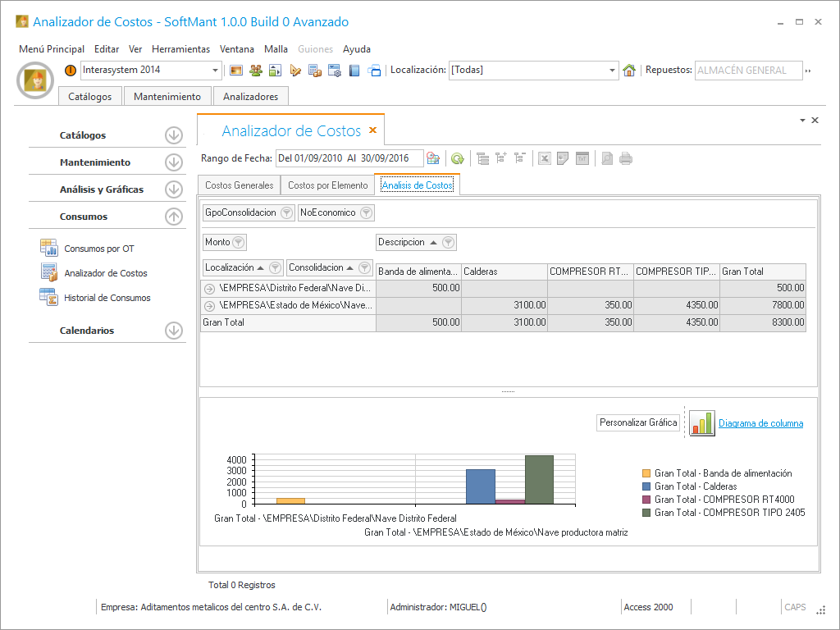Toggle filter on GpoConsolidacion field
The width and height of the screenshot is (840, 630).
[x=286, y=213]
